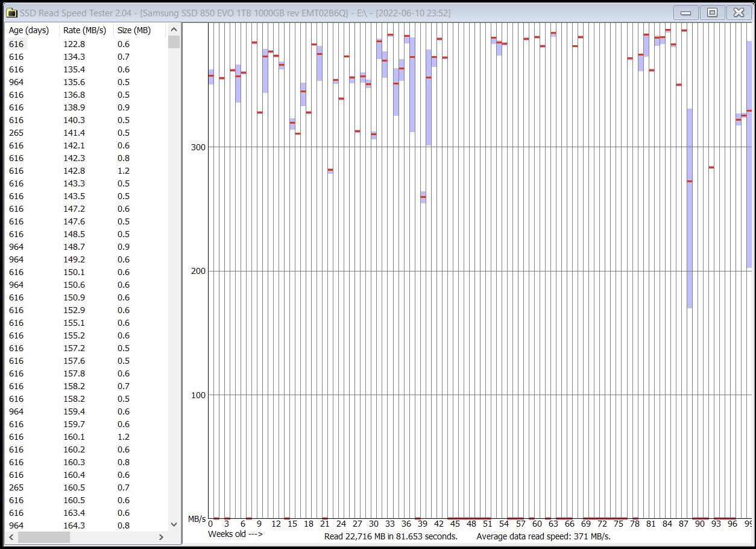Select the row with rate 152.9
The image size is (756, 549).
coord(86,310)
